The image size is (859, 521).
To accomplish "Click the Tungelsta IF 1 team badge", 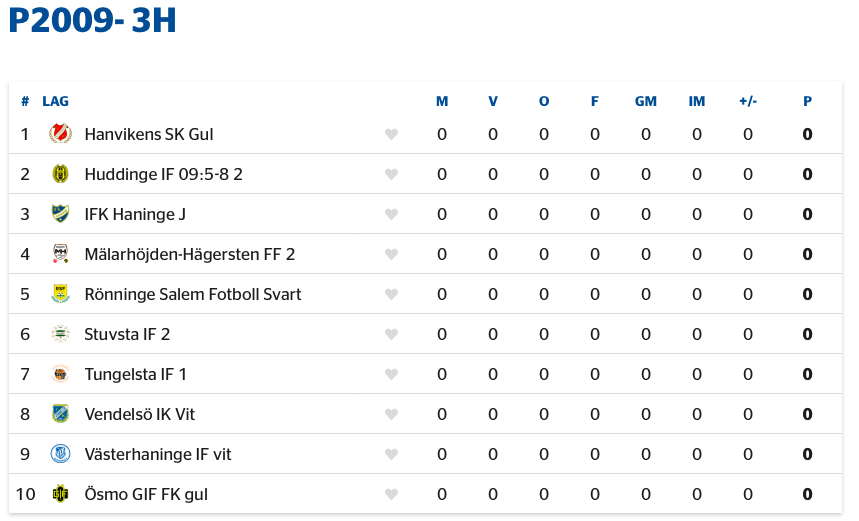I will 60,374.
